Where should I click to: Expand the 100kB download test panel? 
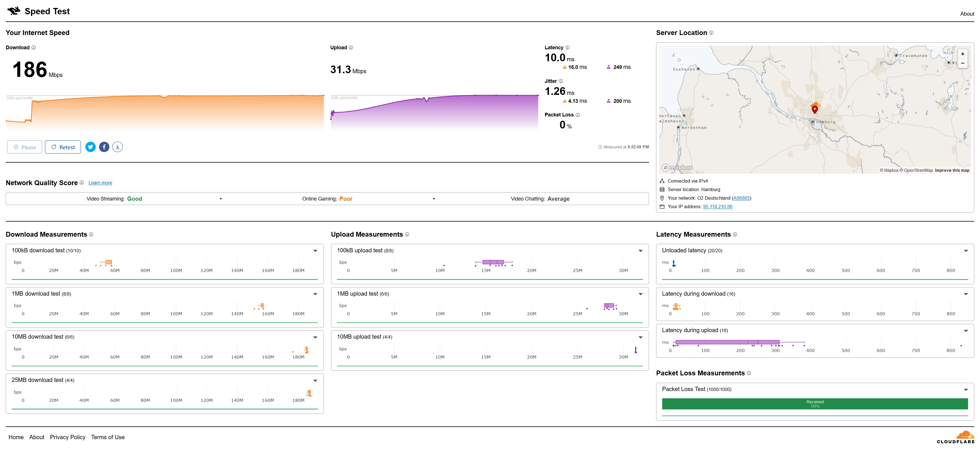click(x=315, y=251)
